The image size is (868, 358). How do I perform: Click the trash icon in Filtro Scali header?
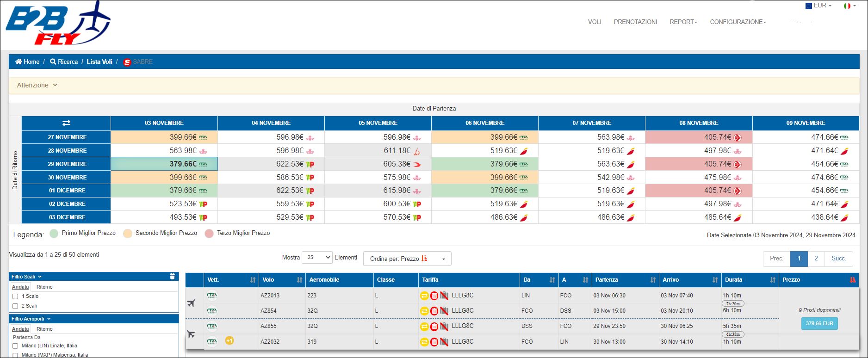point(172,277)
